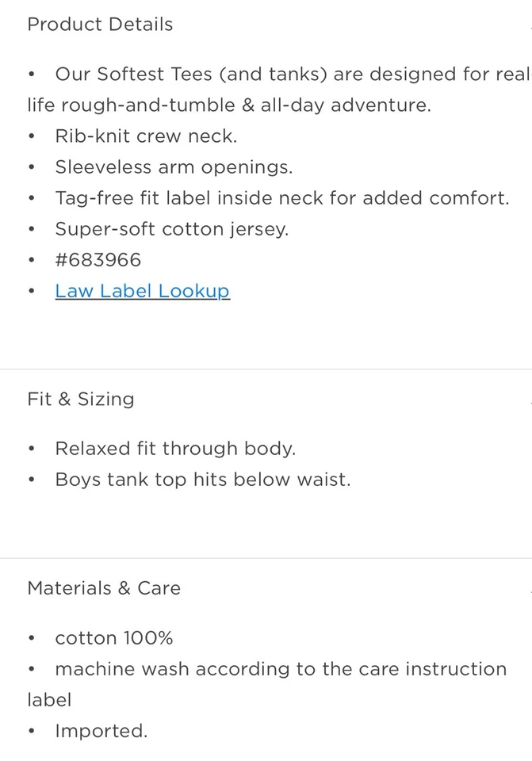Viewport: 532px width, 761px height.
Task: Click the bullet before Law Label Lookup
Action: (x=32, y=292)
